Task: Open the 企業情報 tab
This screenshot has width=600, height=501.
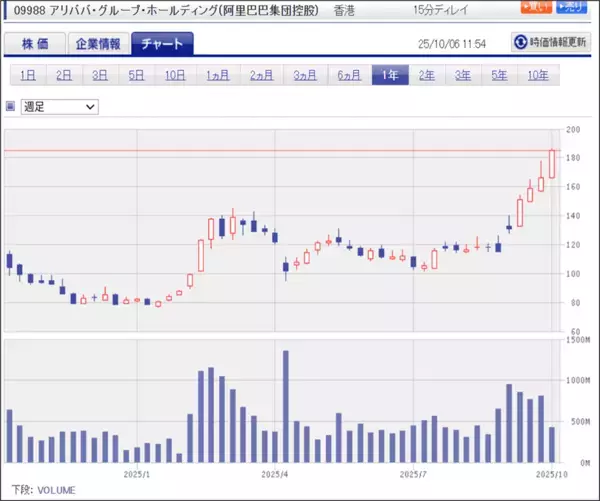Action: pos(98,44)
